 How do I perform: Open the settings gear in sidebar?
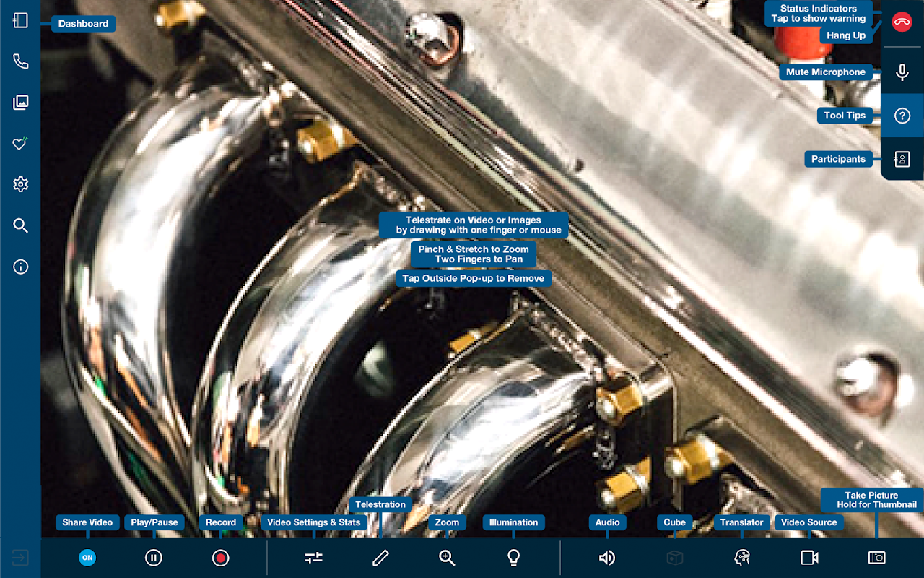click(20, 185)
